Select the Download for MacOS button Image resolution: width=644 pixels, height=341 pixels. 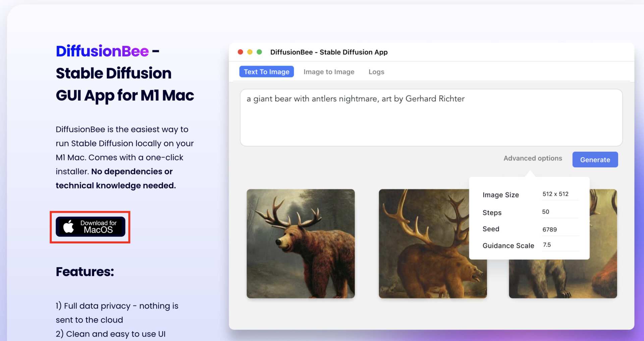click(x=90, y=226)
